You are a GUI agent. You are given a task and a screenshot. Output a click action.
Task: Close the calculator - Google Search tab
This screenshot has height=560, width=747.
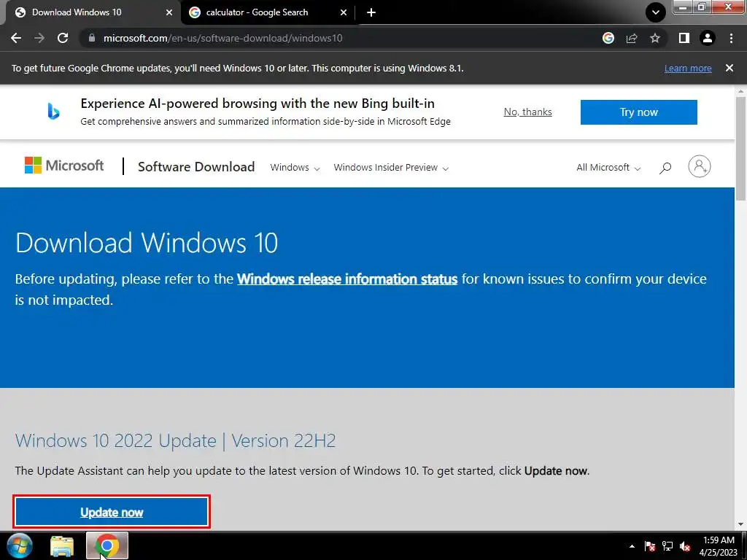click(344, 12)
